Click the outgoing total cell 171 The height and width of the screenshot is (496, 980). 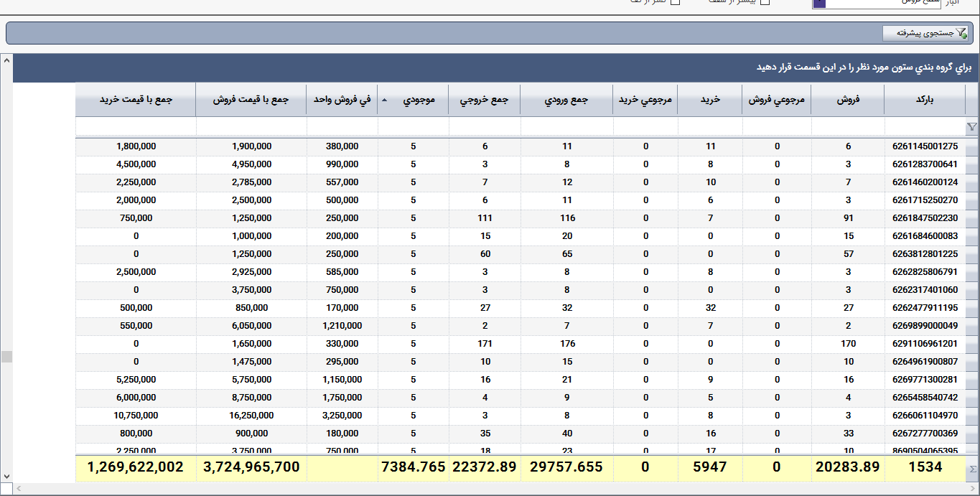click(x=485, y=344)
